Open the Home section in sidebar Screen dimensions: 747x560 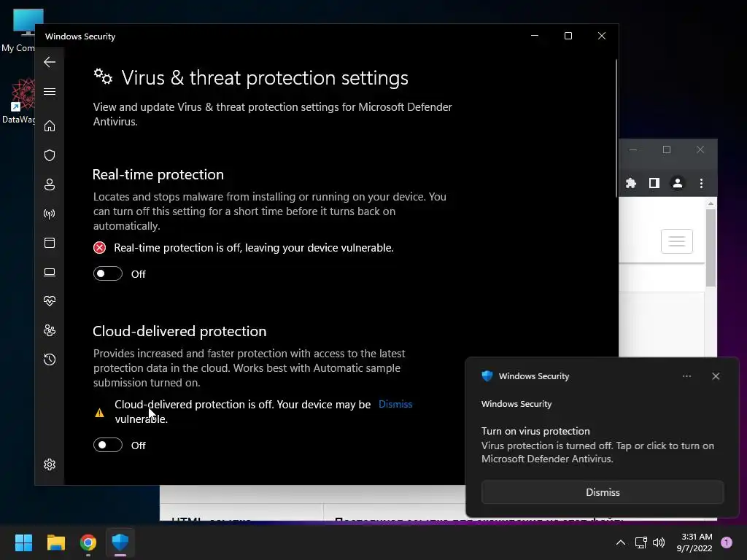tap(50, 126)
